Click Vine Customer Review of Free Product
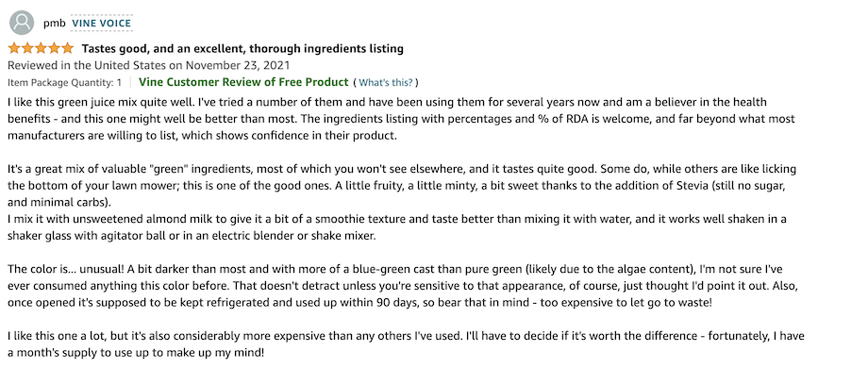Image resolution: width=868 pixels, height=369 pixels. (243, 82)
